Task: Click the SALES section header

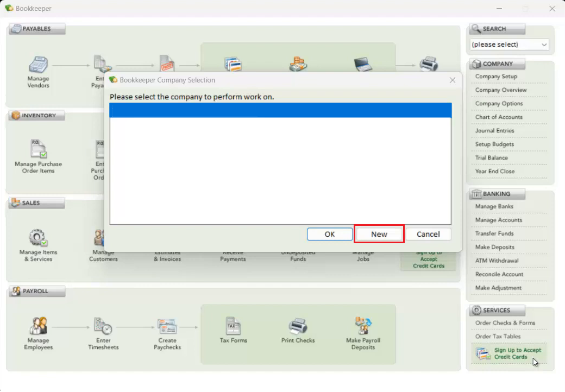Action: [37, 203]
